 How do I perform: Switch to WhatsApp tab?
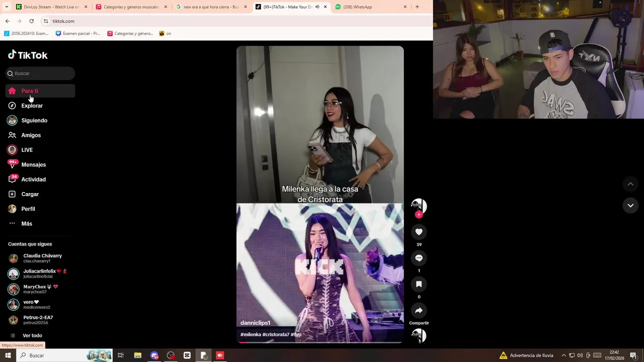(371, 7)
